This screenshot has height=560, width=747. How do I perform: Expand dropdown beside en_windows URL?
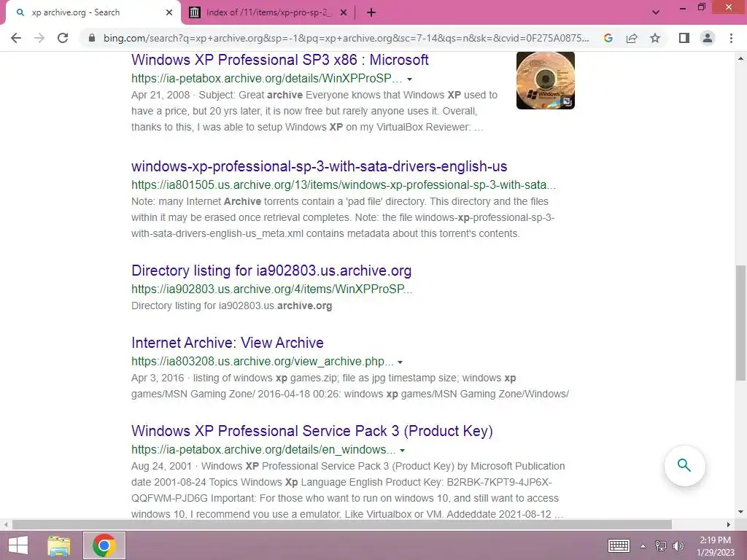pos(402,451)
